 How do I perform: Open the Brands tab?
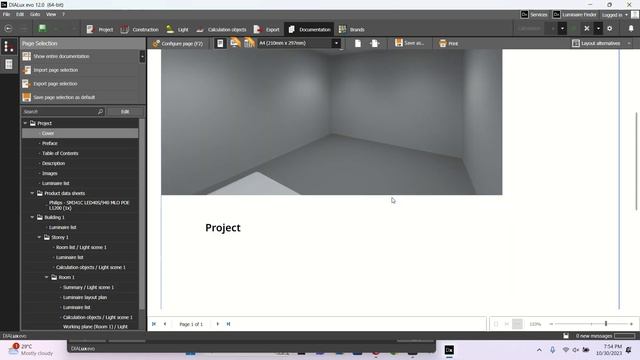click(351, 29)
